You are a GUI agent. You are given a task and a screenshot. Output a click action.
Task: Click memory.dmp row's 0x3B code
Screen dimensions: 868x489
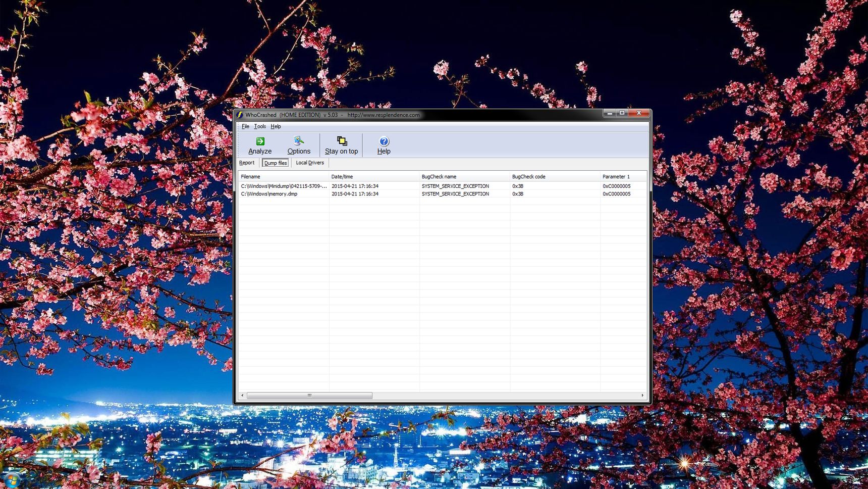click(518, 194)
